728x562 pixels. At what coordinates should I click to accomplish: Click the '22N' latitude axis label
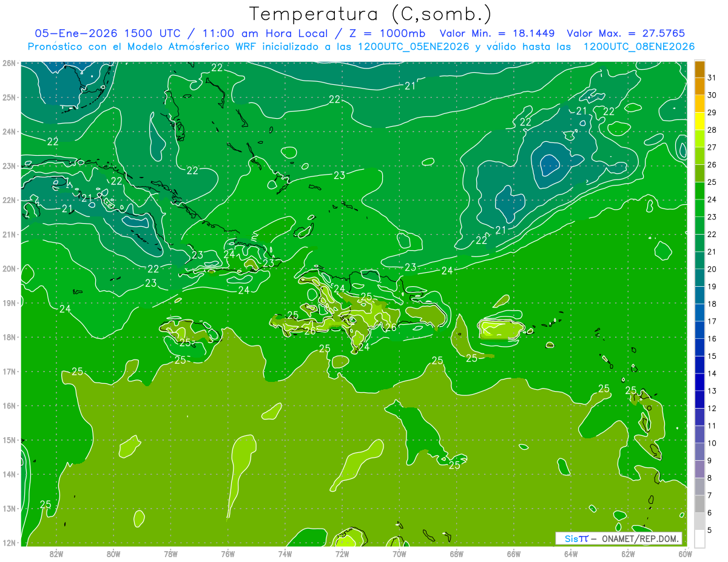click(9, 200)
